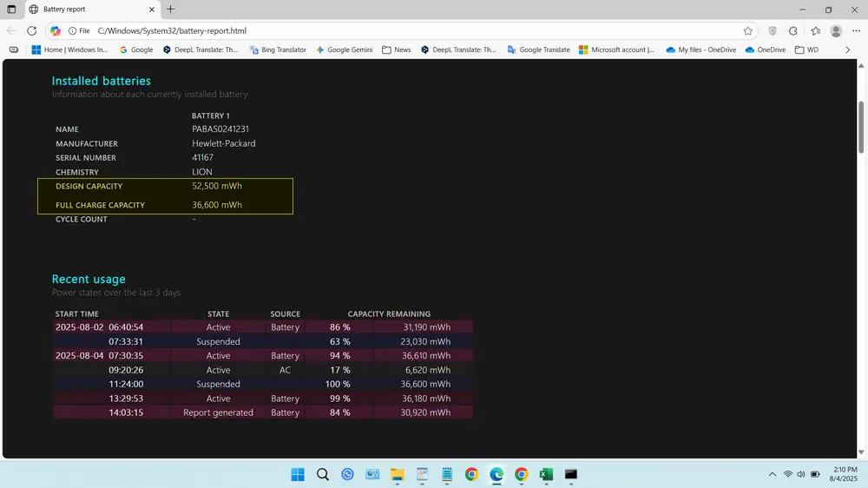Image resolution: width=868 pixels, height=488 pixels.
Task: Show hidden system tray icons
Action: point(773,475)
